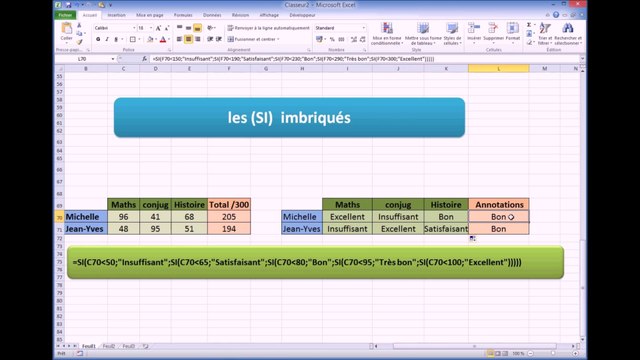
Task: Click the Supprimer cells button
Action: click(493, 33)
